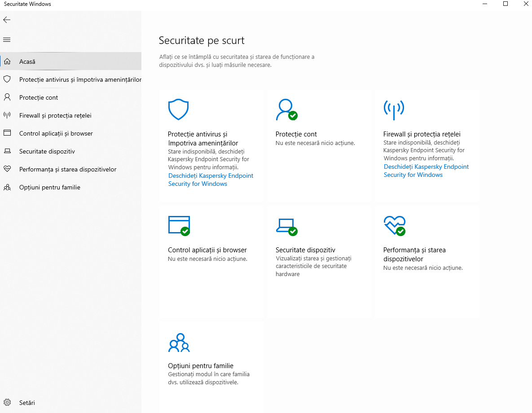This screenshot has width=532, height=413.
Task: Click the shield icon on the antivirus tile
Action: (178, 109)
